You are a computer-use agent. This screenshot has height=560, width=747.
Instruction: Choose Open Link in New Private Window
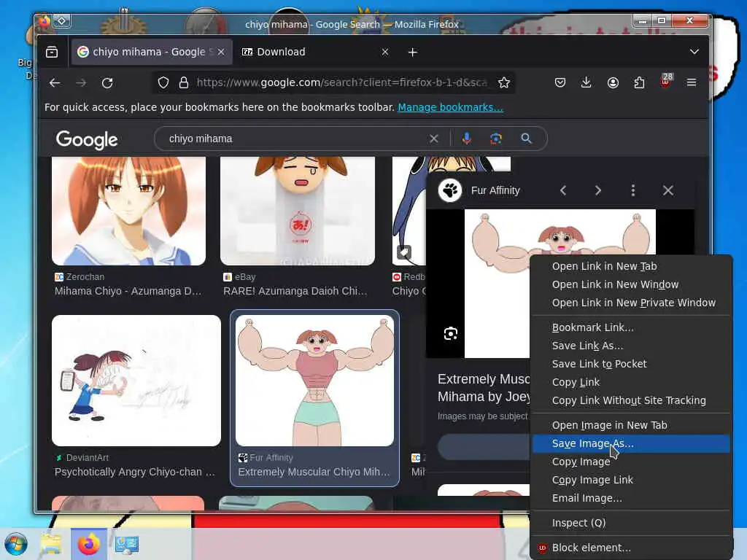pos(631,303)
